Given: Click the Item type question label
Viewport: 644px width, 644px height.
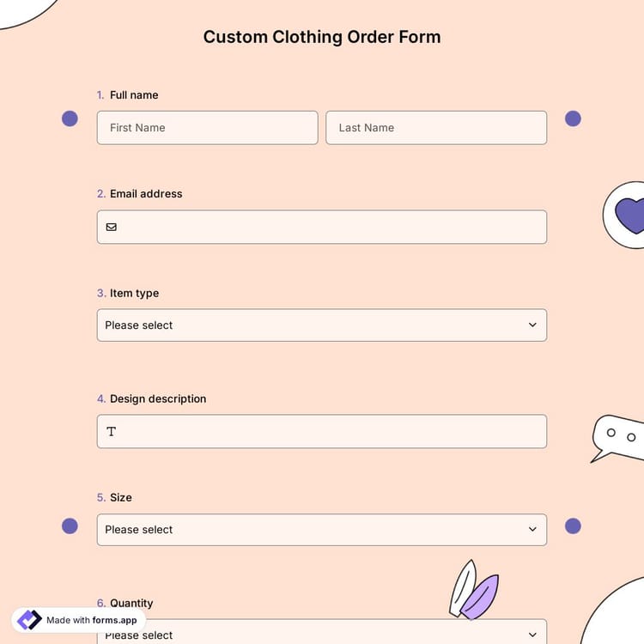Looking at the screenshot, I should [134, 293].
